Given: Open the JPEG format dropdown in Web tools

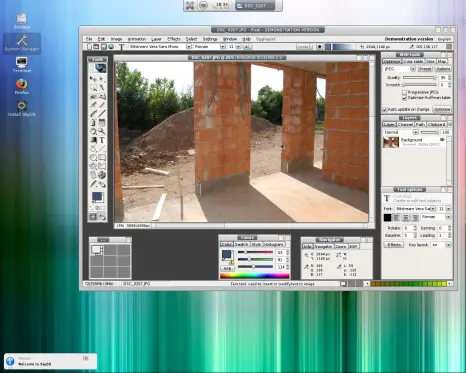Looking at the screenshot, I should tap(413, 69).
